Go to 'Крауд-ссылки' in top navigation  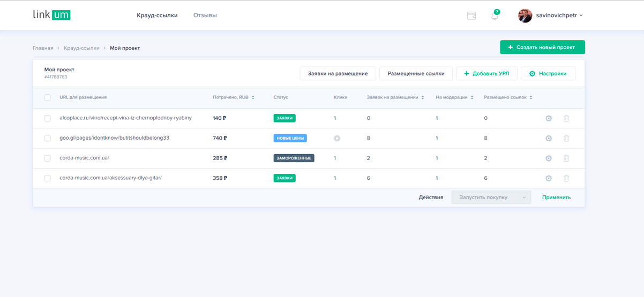click(157, 16)
